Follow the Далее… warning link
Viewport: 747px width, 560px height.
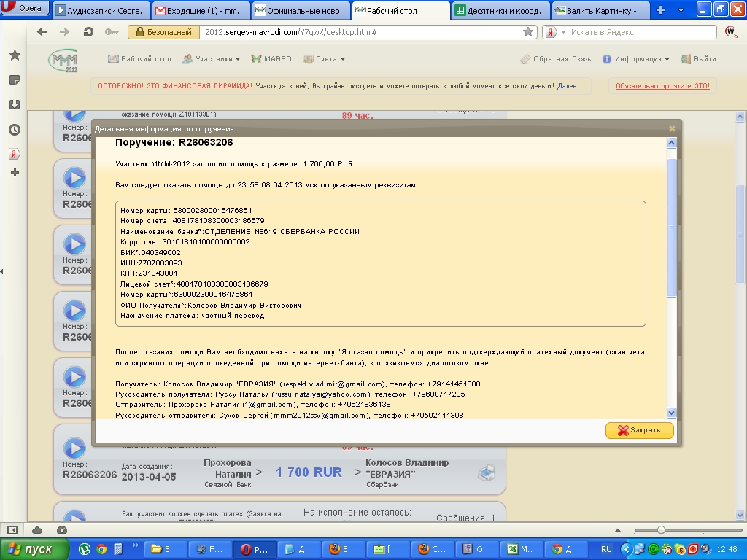[x=570, y=86]
